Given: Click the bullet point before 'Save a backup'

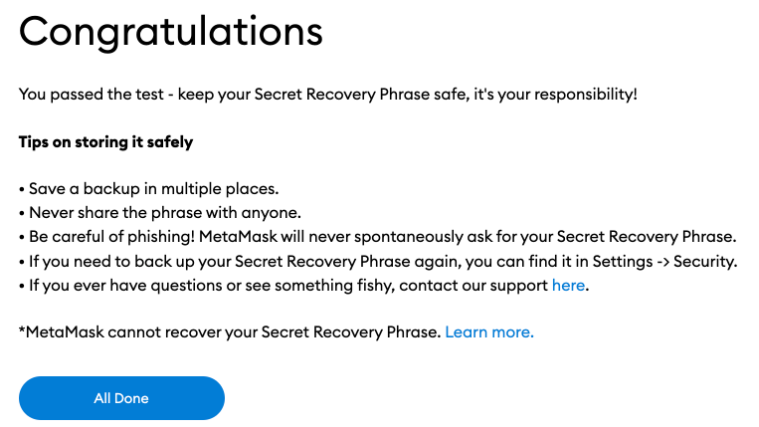Looking at the screenshot, I should pos(22,188).
